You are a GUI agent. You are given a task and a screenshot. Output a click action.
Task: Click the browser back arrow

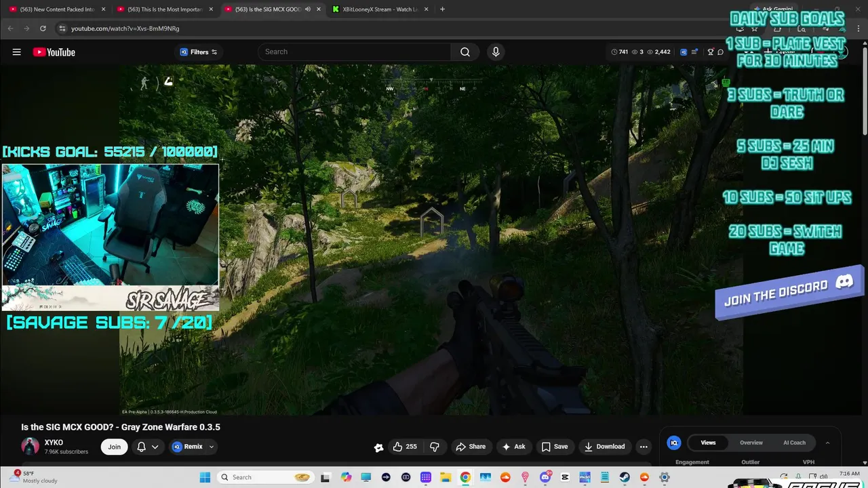pos(10,28)
